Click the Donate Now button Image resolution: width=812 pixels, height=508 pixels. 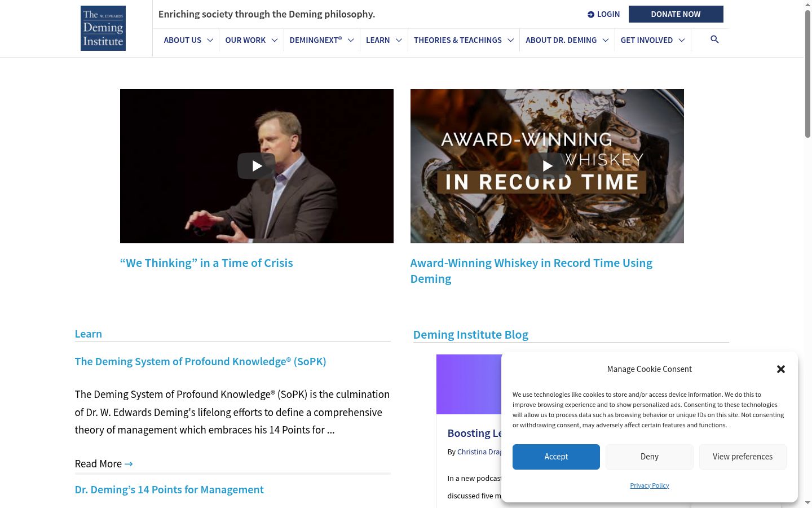click(x=676, y=14)
